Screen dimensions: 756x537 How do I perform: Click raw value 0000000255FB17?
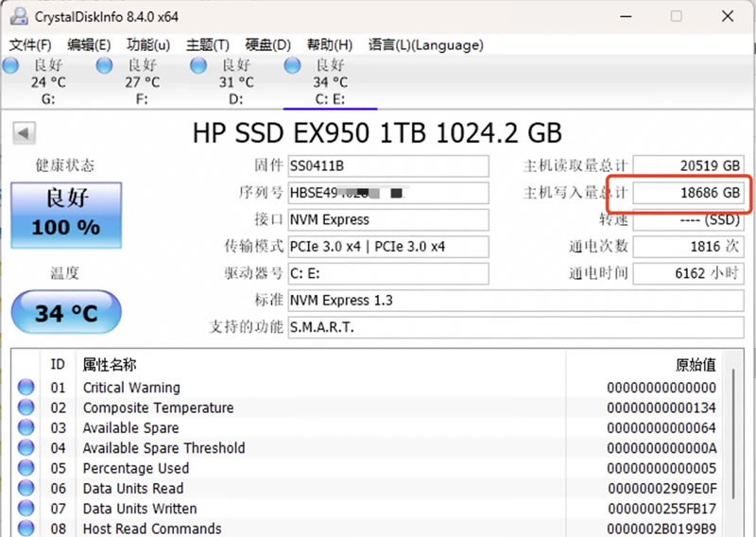click(662, 509)
